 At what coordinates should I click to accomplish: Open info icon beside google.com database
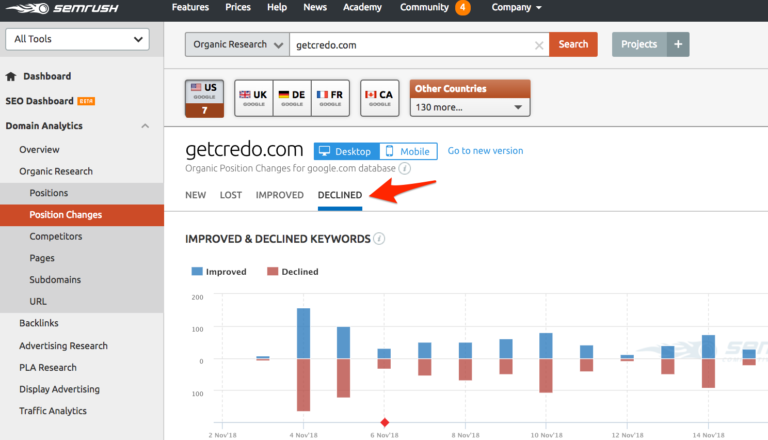pos(405,169)
